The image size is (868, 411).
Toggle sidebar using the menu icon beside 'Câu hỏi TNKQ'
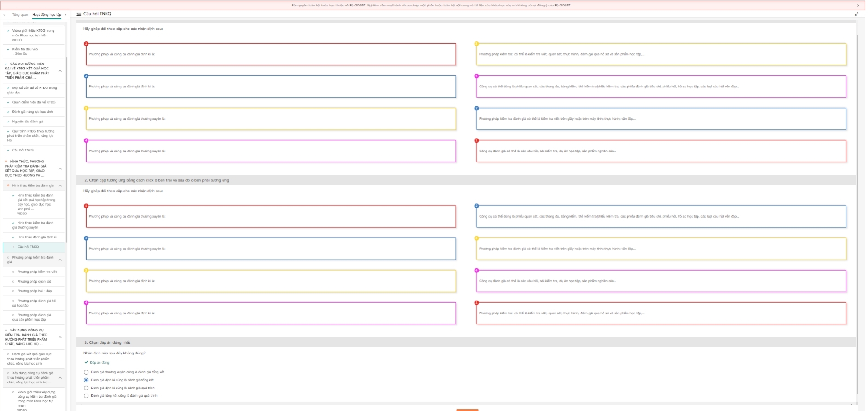click(x=79, y=14)
